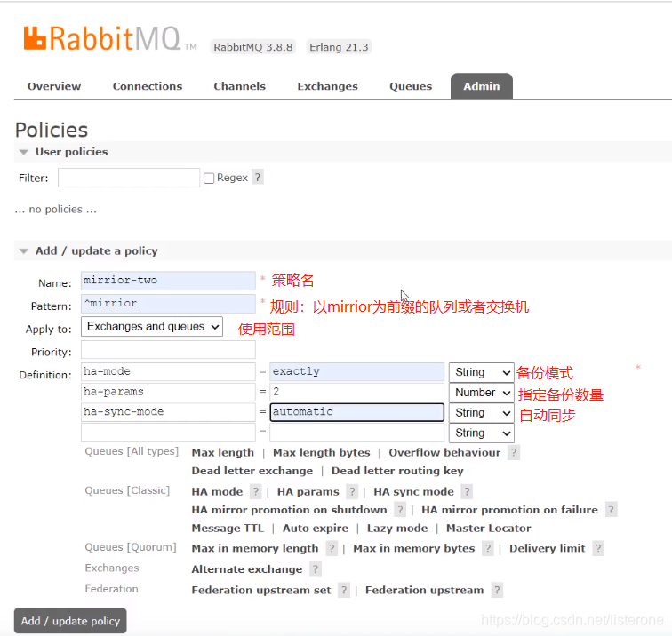Switch to the Connections tab

(148, 86)
